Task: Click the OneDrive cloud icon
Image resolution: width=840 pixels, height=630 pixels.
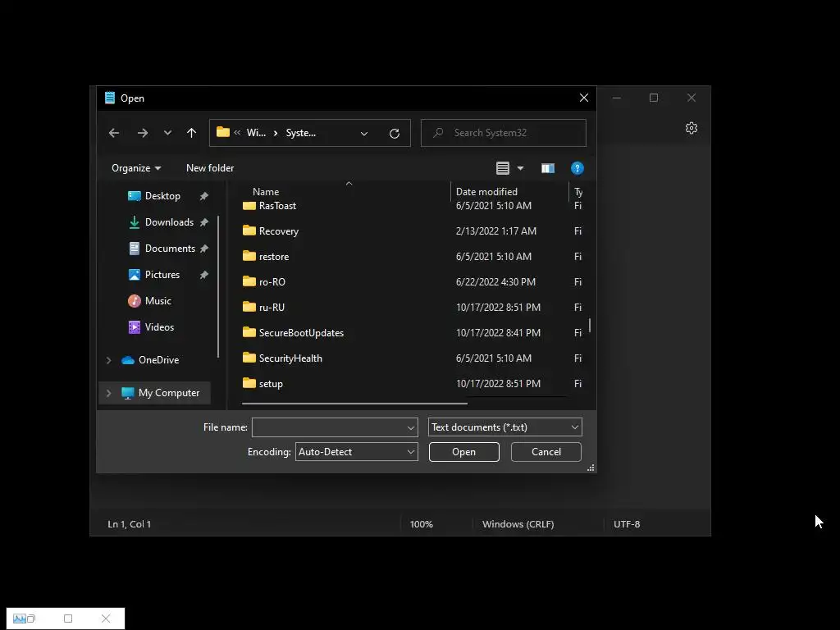Action: (x=128, y=360)
